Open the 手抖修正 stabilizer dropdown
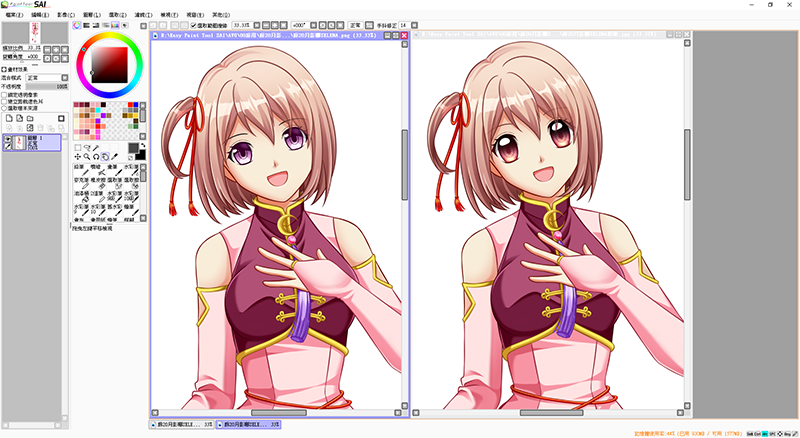 pos(414,25)
